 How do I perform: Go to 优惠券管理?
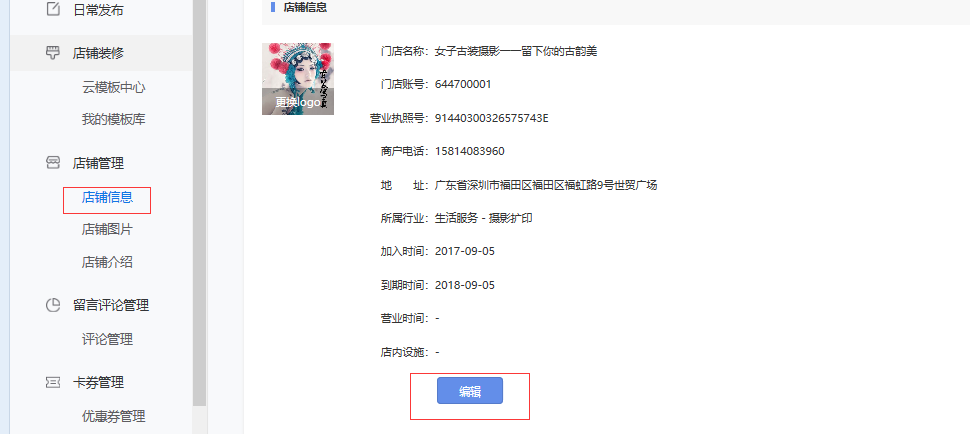click(114, 417)
